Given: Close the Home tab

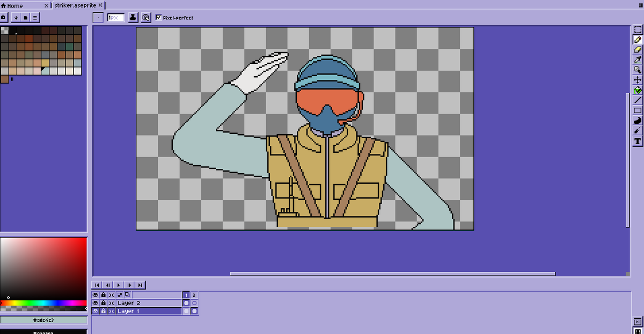Looking at the screenshot, I should pyautogui.click(x=46, y=5).
